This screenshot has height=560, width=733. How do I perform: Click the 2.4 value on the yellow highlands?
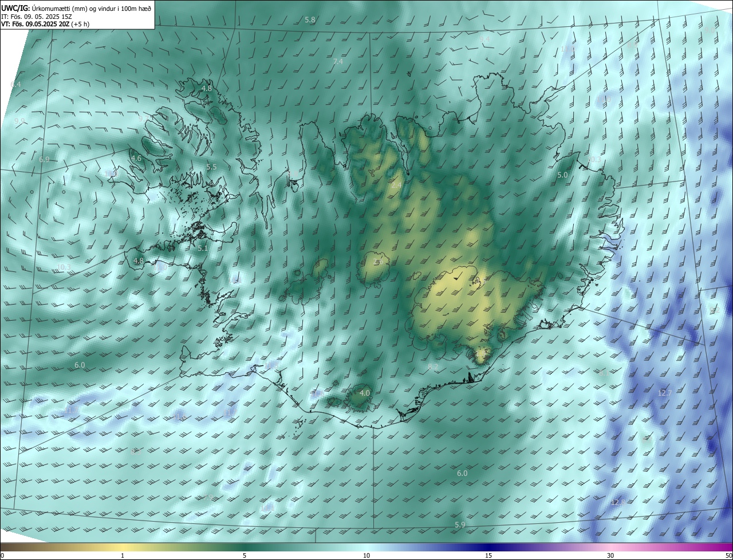click(396, 185)
